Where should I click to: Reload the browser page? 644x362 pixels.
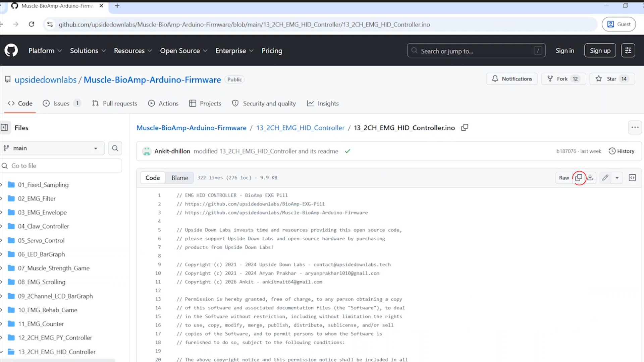pyautogui.click(x=32, y=24)
